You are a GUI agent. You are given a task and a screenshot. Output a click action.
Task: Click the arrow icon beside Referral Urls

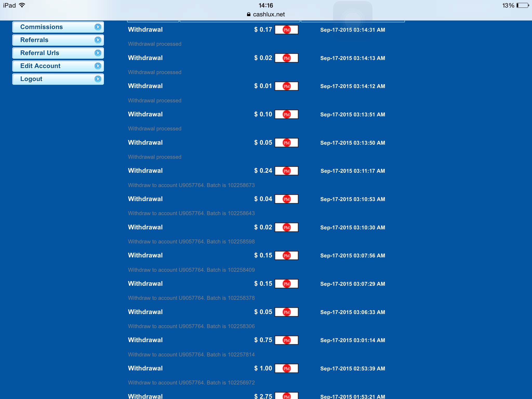tap(98, 53)
